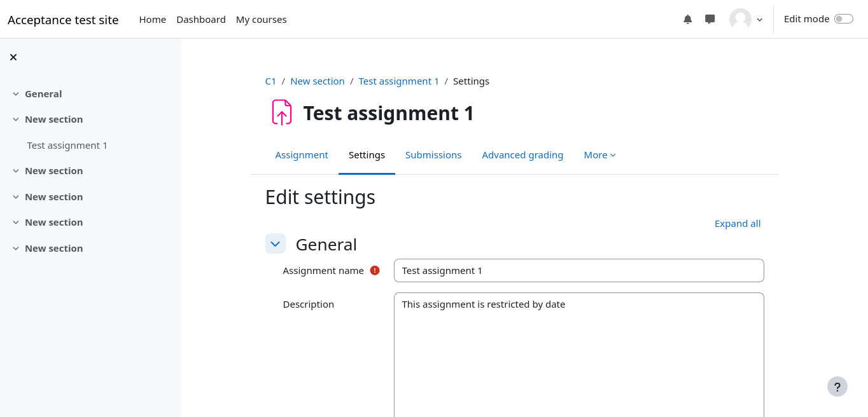Select Test assignment 1 in course index
This screenshot has height=417, width=868.
67,146
